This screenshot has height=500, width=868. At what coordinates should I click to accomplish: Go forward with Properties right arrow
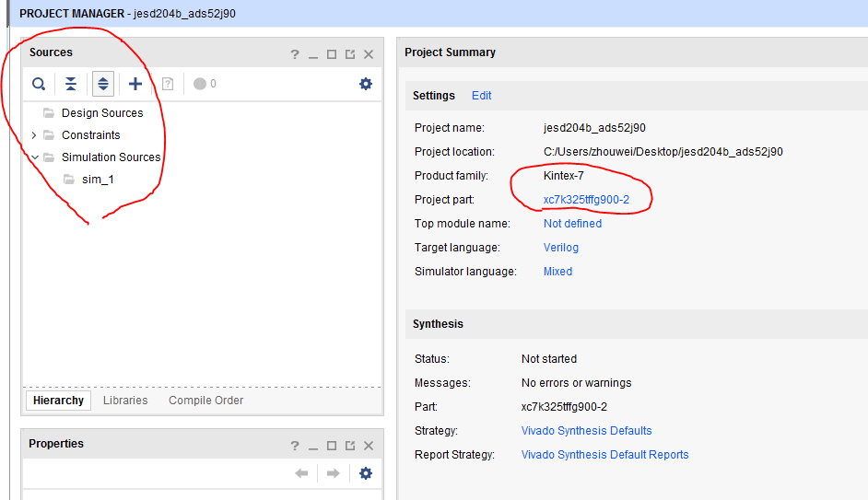coord(334,473)
